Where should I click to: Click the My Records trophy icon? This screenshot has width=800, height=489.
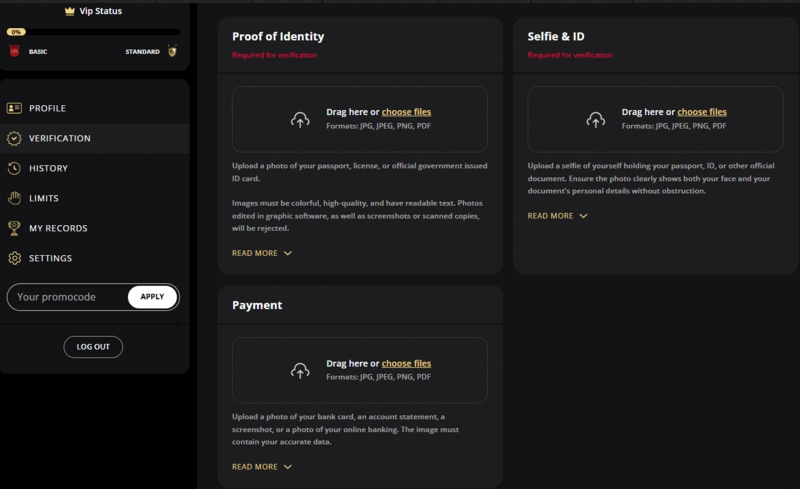14,228
